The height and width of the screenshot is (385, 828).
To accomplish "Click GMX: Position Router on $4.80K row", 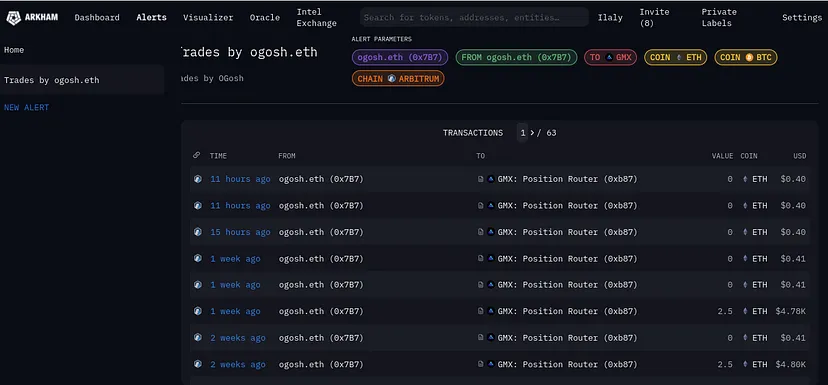I will coord(568,364).
